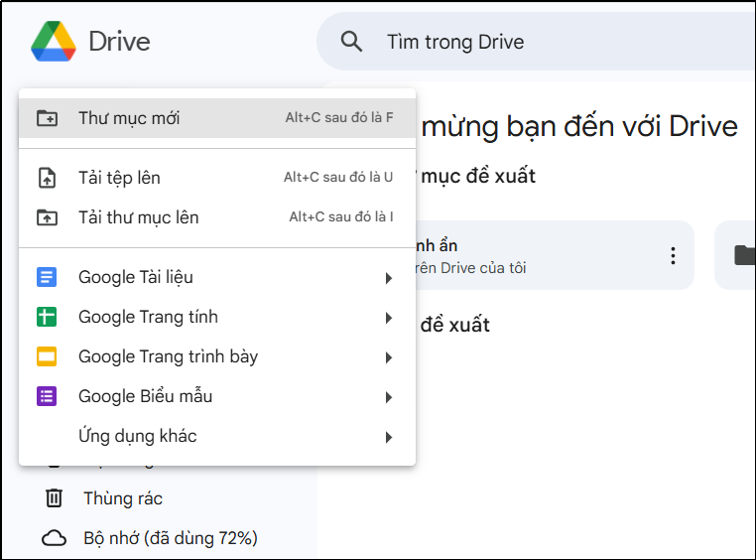Select Google Trang tính menu item
This screenshot has width=756, height=560.
(x=217, y=317)
